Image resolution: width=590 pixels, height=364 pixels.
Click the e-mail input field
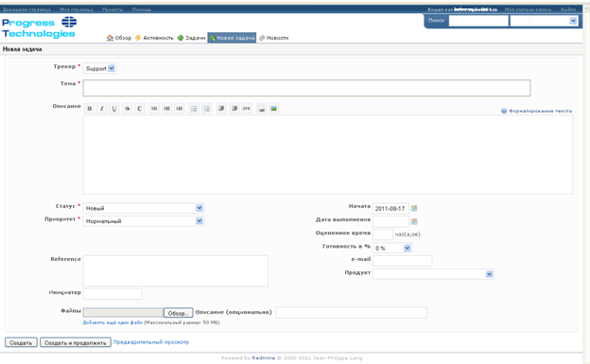tap(402, 261)
